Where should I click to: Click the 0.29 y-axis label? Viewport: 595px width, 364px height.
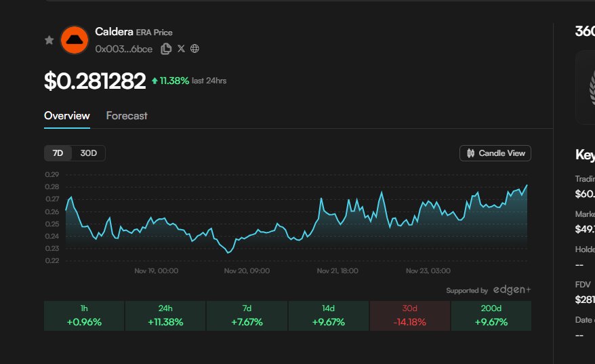52,175
